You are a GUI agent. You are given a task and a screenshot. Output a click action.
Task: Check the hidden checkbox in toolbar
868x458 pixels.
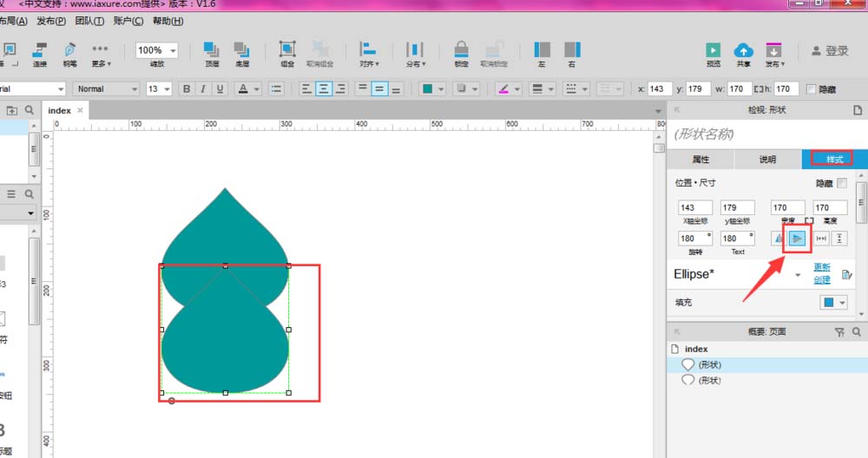click(811, 88)
